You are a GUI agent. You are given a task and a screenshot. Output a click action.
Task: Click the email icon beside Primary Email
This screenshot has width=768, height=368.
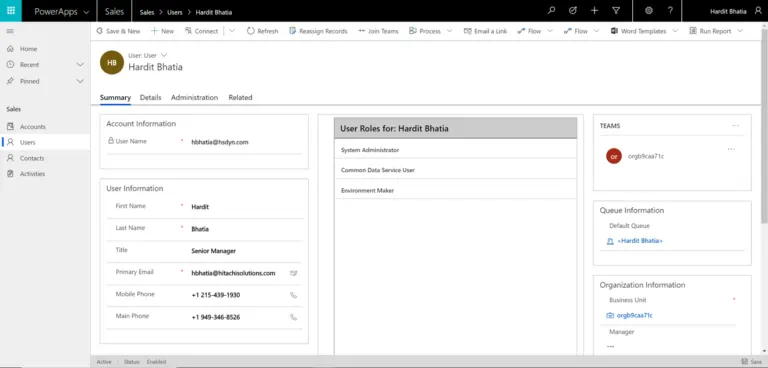pos(293,273)
